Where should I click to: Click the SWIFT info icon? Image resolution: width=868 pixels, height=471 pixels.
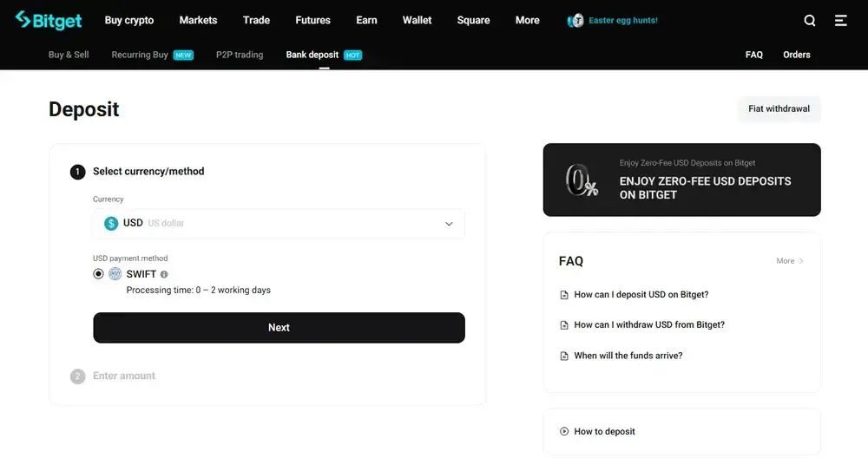[x=165, y=274]
